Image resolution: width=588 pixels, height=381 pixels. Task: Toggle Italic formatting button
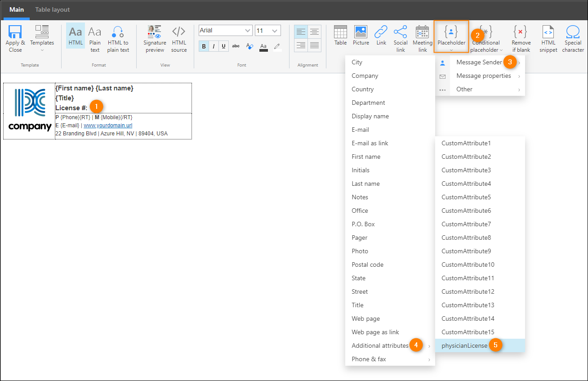tap(214, 46)
